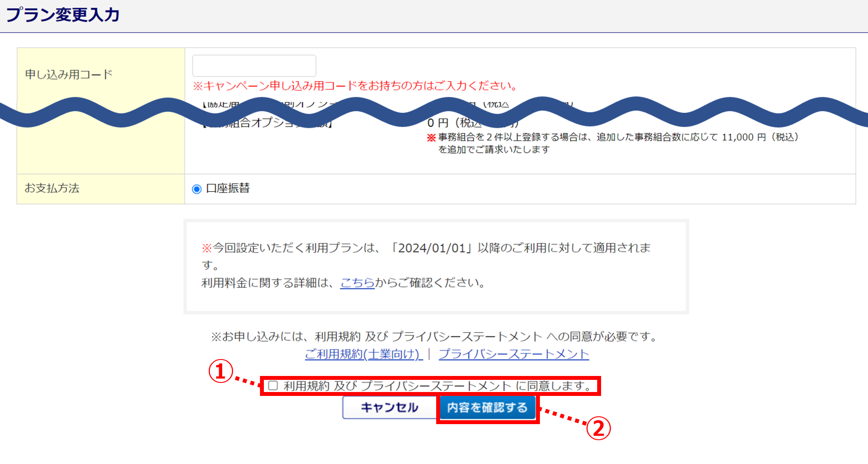
Task: Click the 内容を確認する button
Action: pos(487,408)
